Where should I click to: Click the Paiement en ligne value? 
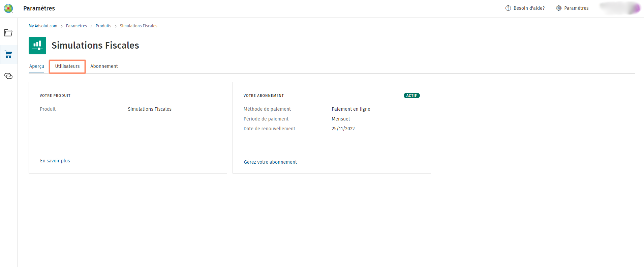pyautogui.click(x=351, y=109)
